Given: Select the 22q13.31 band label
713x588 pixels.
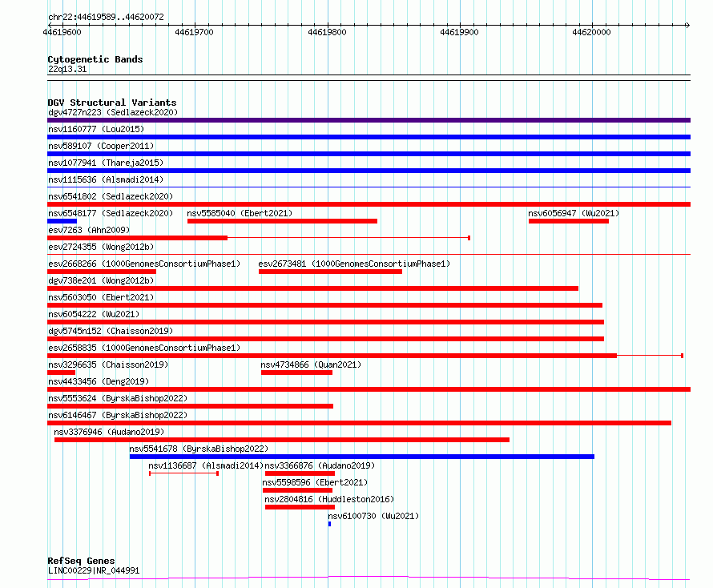Looking at the screenshot, I should pyautogui.click(x=67, y=69).
